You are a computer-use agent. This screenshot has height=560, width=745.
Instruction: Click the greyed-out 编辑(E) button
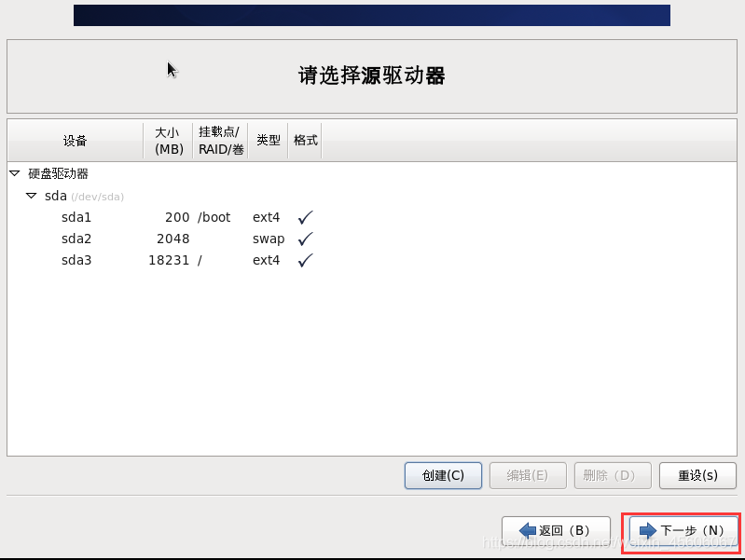[x=528, y=475]
